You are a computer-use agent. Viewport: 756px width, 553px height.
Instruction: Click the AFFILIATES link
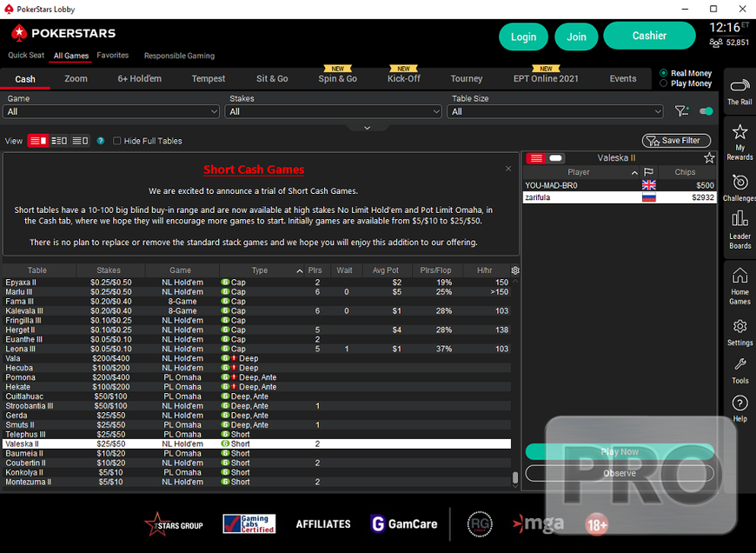323,524
